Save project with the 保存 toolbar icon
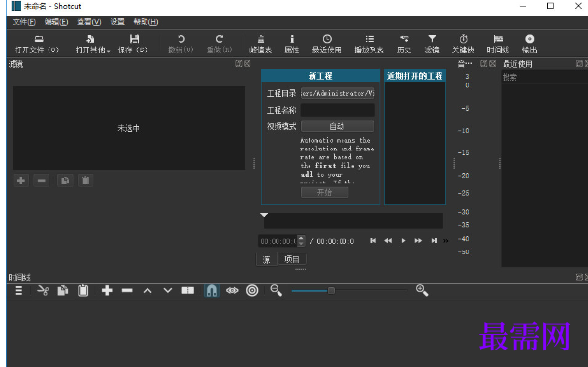 point(133,44)
